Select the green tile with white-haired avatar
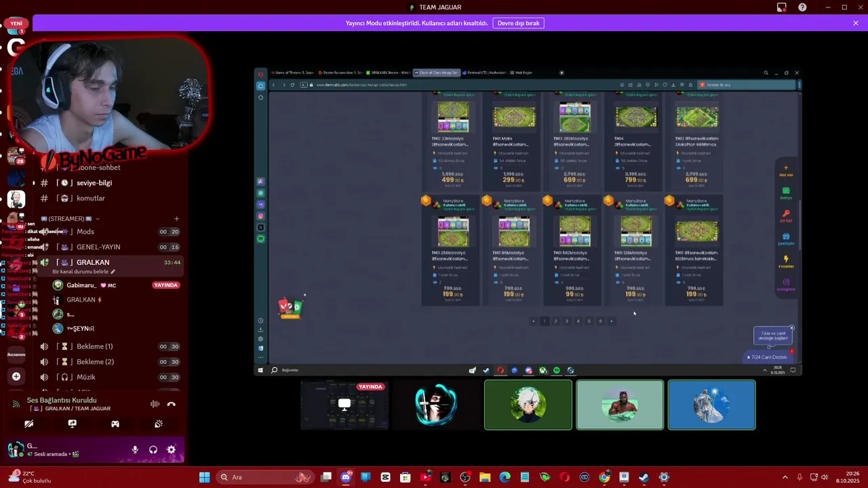868x488 pixels. (528, 405)
